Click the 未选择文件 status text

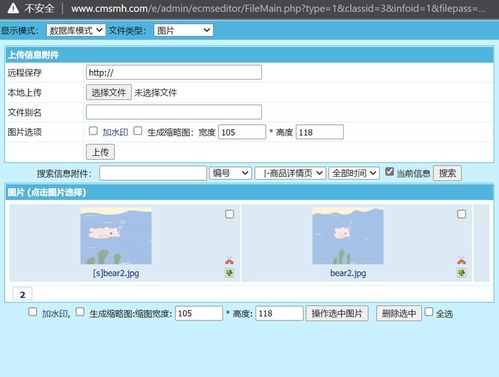[x=155, y=93]
